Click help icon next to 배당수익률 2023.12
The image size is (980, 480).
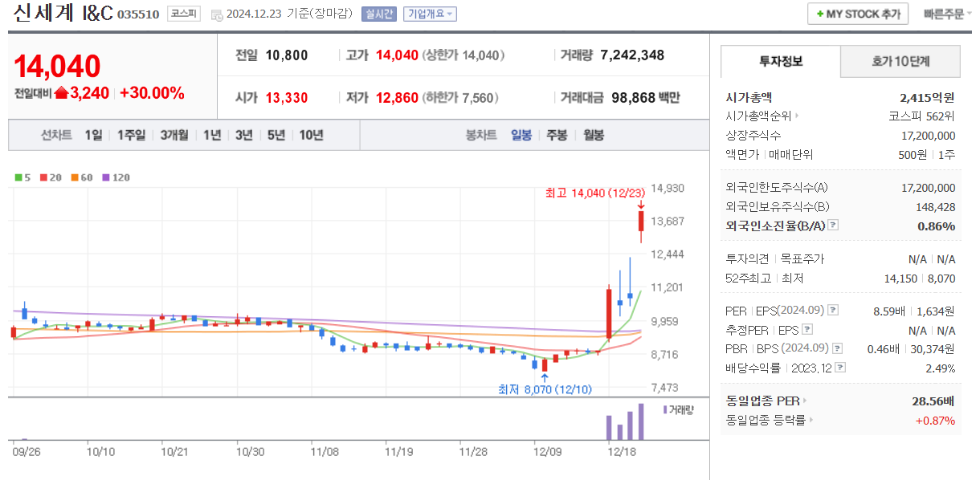pyautogui.click(x=839, y=368)
